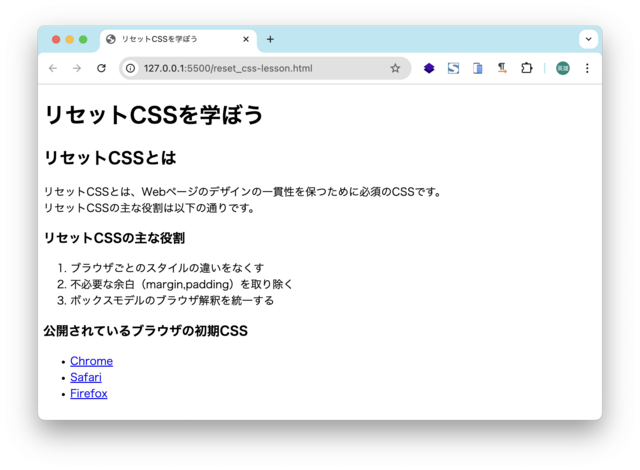The width and height of the screenshot is (640, 470).
Task: View site information icon in address bar
Action: point(130,68)
